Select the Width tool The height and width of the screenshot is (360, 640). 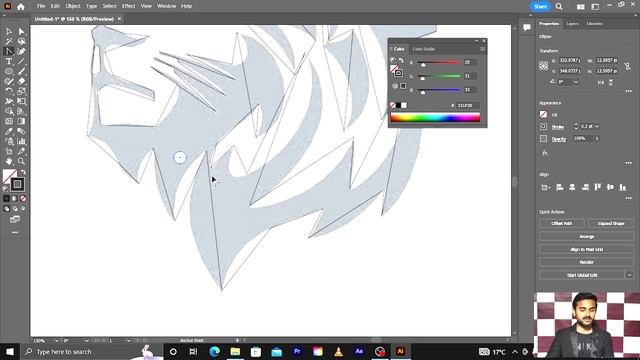coord(9,101)
